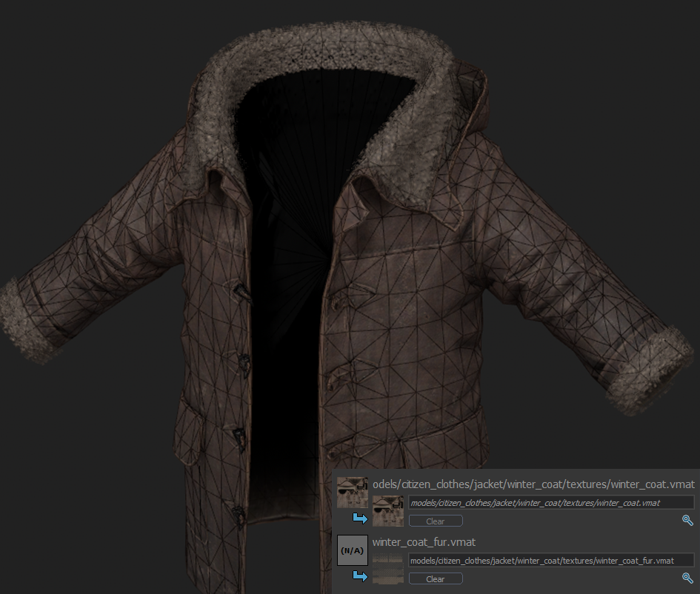Open material browser magnifier for winter_coat.vmat
Viewport: 700px width, 594px height.
click(687, 521)
